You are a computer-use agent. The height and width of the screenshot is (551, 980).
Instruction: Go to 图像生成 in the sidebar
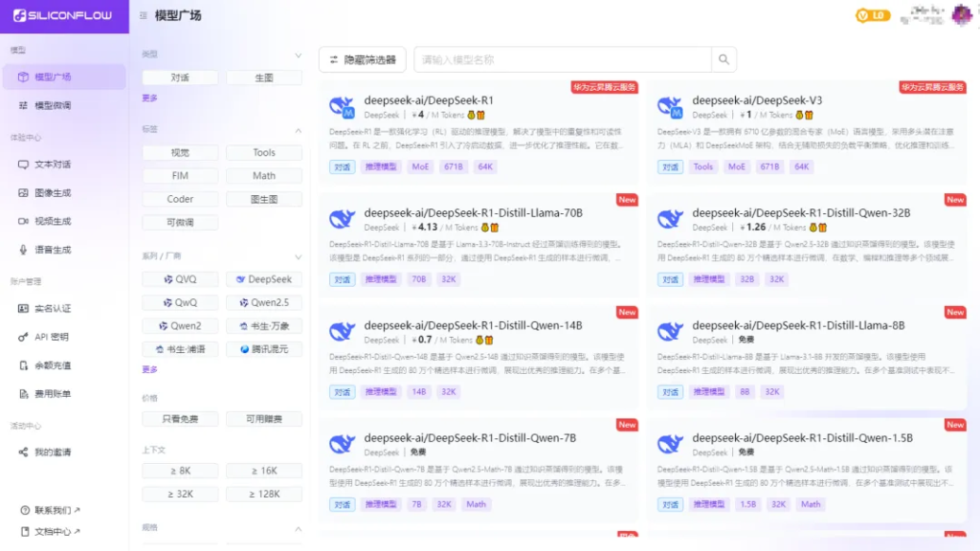coord(53,192)
